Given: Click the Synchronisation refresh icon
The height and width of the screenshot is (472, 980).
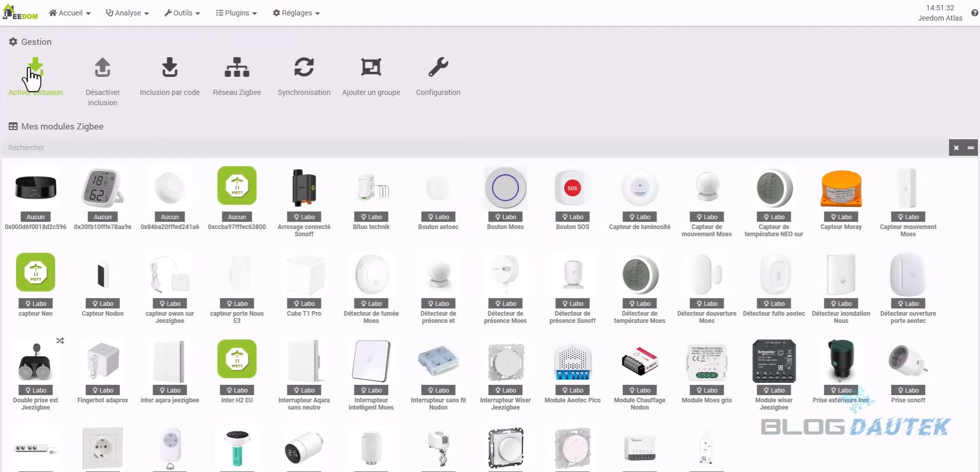Looking at the screenshot, I should tap(304, 68).
